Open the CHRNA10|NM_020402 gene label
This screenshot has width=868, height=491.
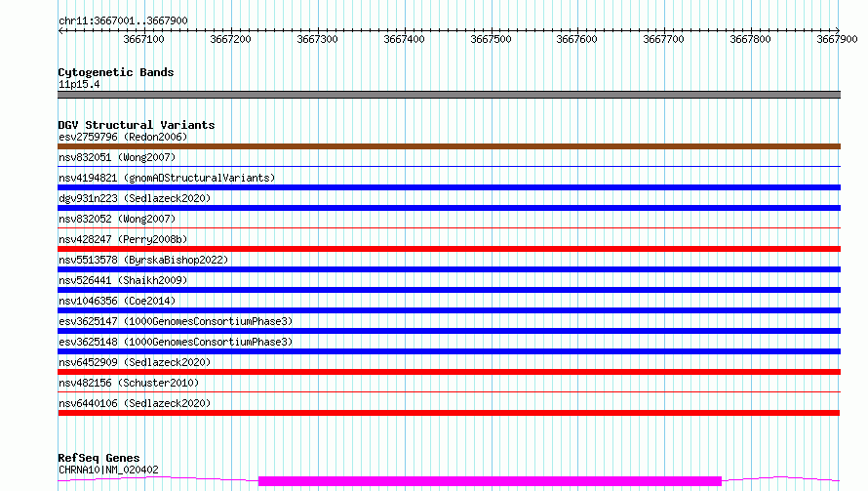coord(108,470)
